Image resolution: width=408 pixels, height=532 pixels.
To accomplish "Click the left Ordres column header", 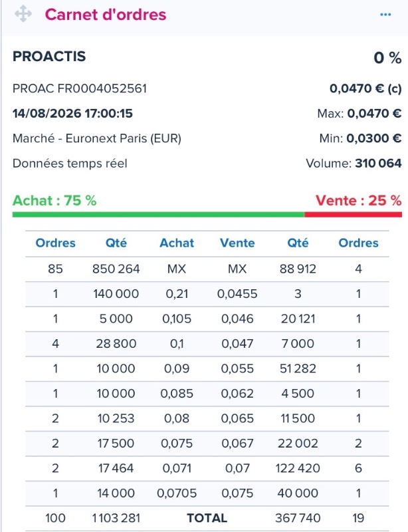I will coord(56,243).
